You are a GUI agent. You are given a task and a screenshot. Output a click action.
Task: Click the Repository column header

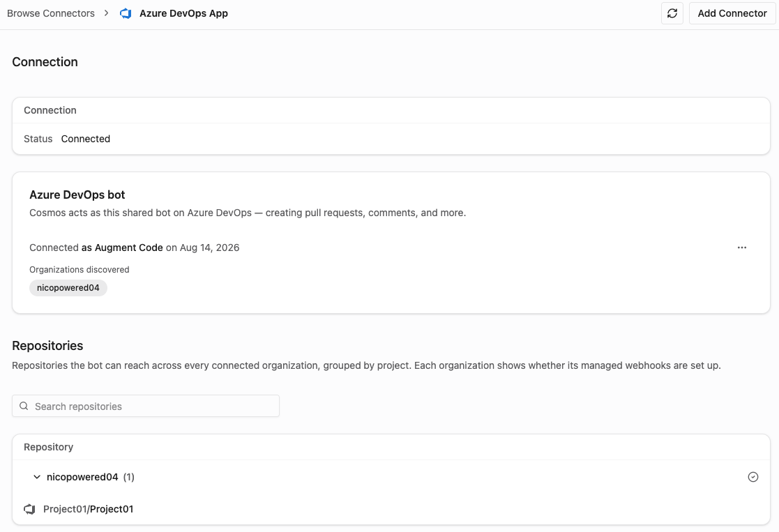point(49,446)
